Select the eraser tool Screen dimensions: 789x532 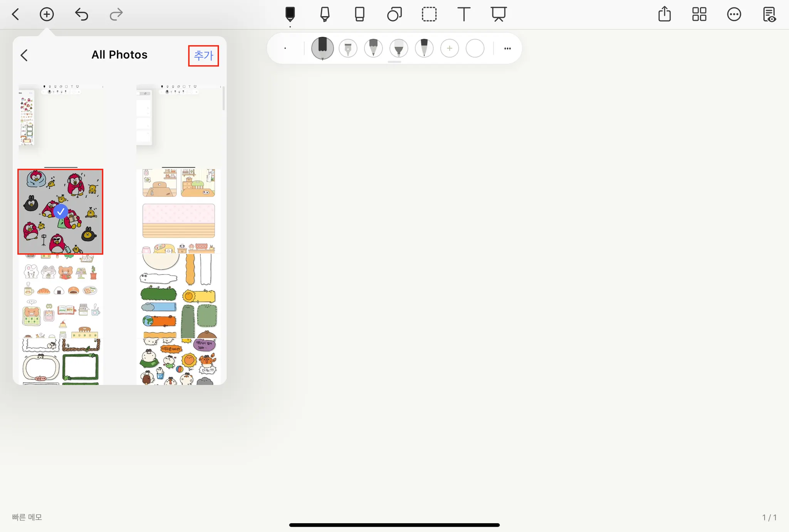[359, 15]
